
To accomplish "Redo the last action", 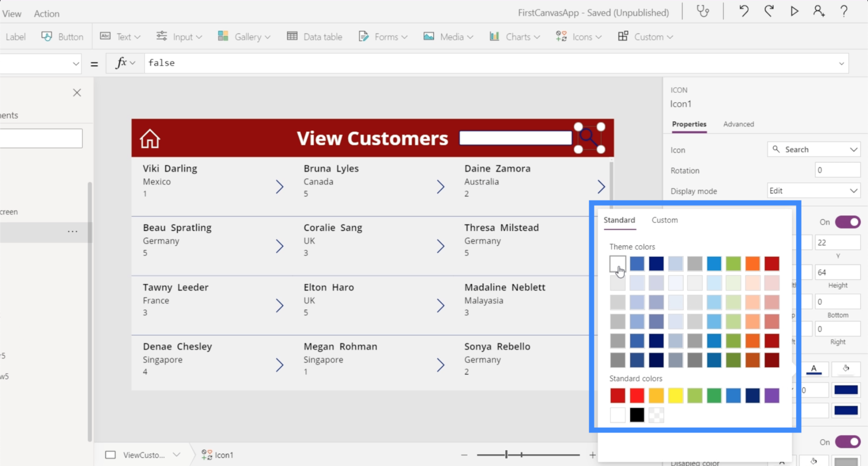I will click(769, 11).
